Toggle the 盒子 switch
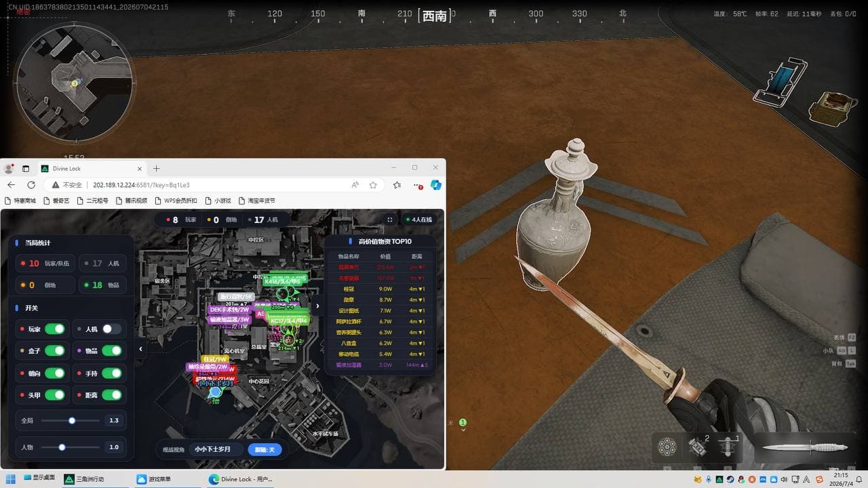868x488 pixels. 54,350
